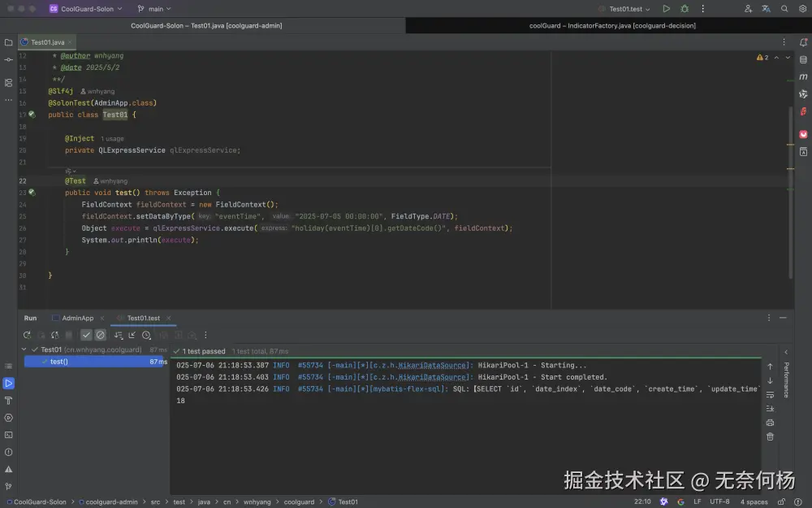
Task: Open Run panel more options menu
Action: coord(768,318)
